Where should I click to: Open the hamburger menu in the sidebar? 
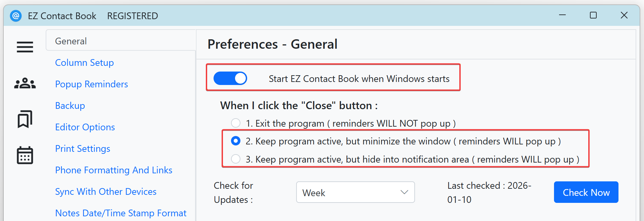[x=25, y=47]
